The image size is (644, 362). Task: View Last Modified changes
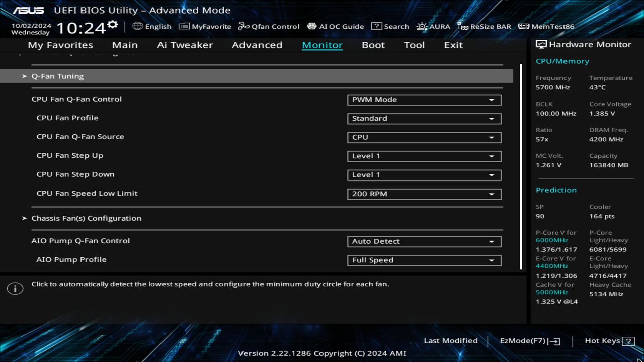tap(451, 340)
